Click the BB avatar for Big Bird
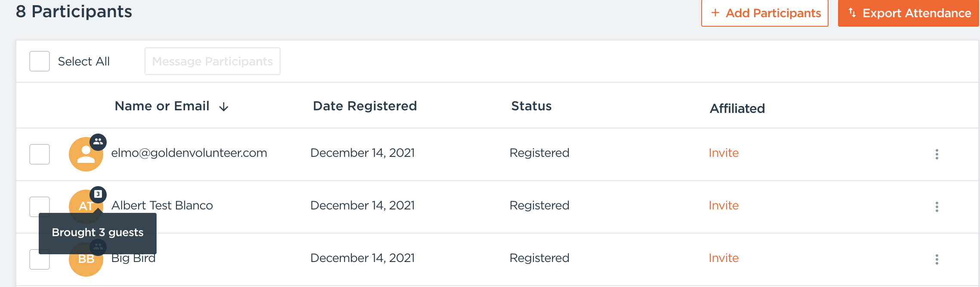The height and width of the screenshot is (287, 980). point(86,264)
